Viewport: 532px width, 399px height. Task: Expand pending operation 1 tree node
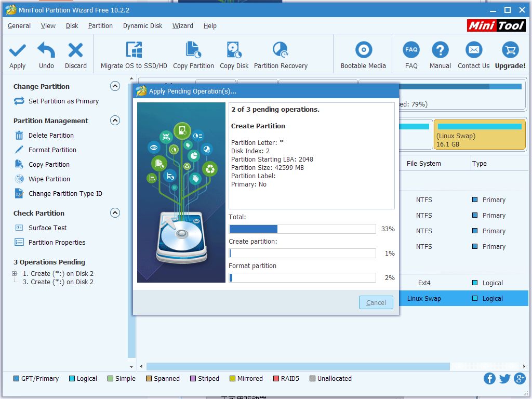pyautogui.click(x=14, y=273)
